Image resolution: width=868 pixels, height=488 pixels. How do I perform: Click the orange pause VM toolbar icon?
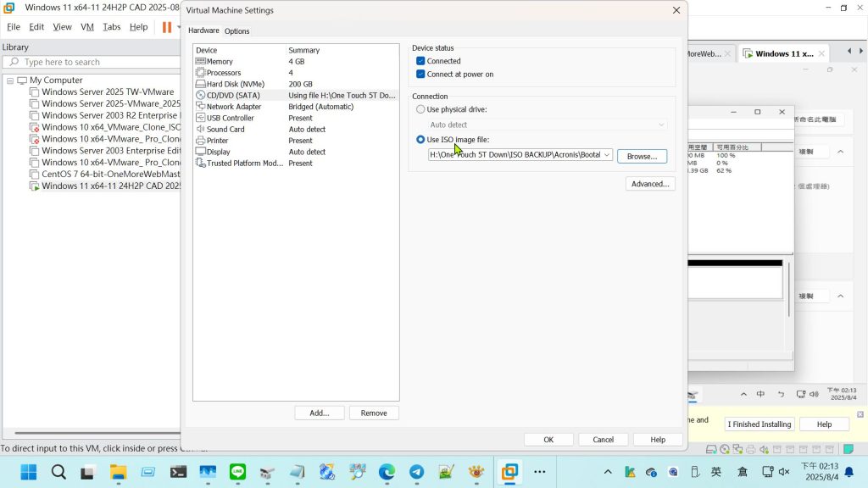tap(167, 27)
